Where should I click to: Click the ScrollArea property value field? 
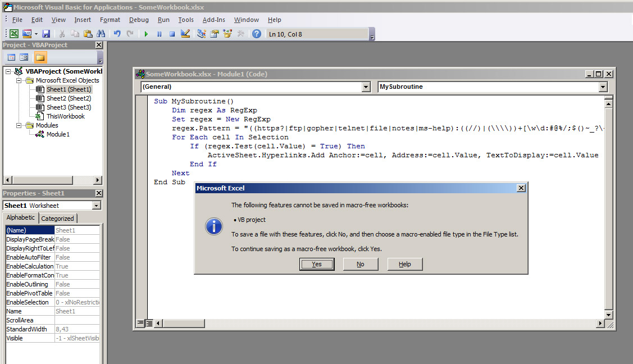click(x=77, y=320)
